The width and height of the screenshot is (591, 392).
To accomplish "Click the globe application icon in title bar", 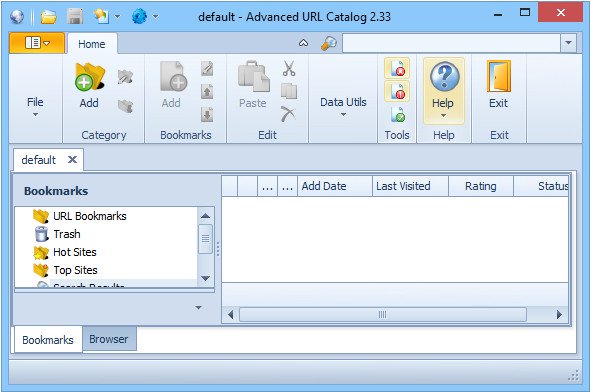I will tap(17, 17).
